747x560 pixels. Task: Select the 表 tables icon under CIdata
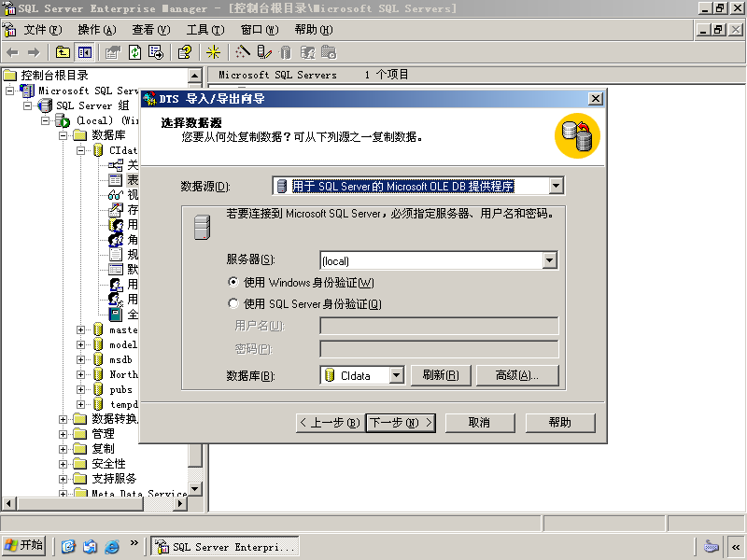click(x=115, y=180)
